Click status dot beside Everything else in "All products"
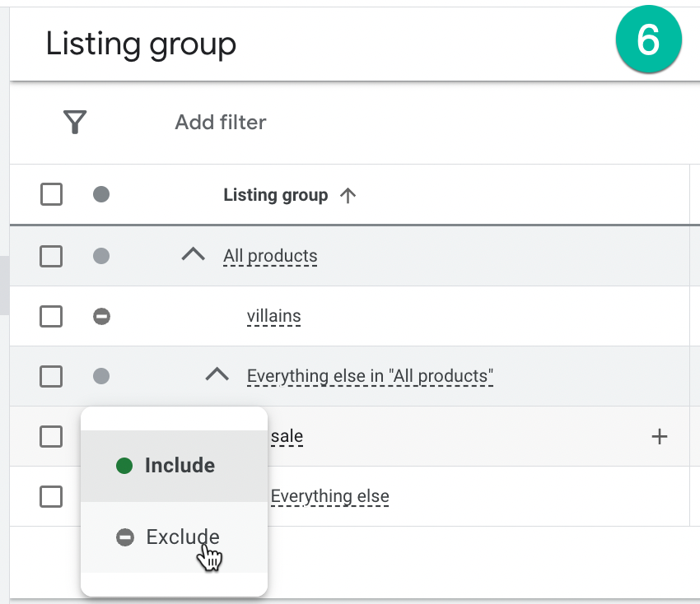This screenshot has width=700, height=604. tap(101, 376)
